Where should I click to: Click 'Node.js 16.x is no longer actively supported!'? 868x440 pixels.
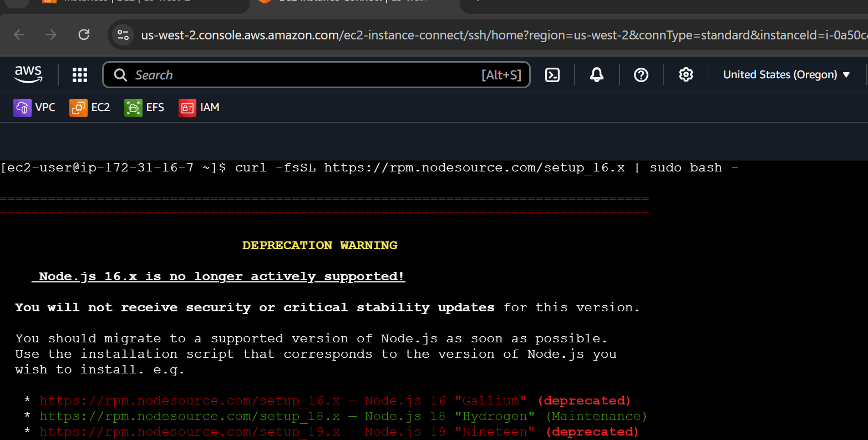click(219, 276)
